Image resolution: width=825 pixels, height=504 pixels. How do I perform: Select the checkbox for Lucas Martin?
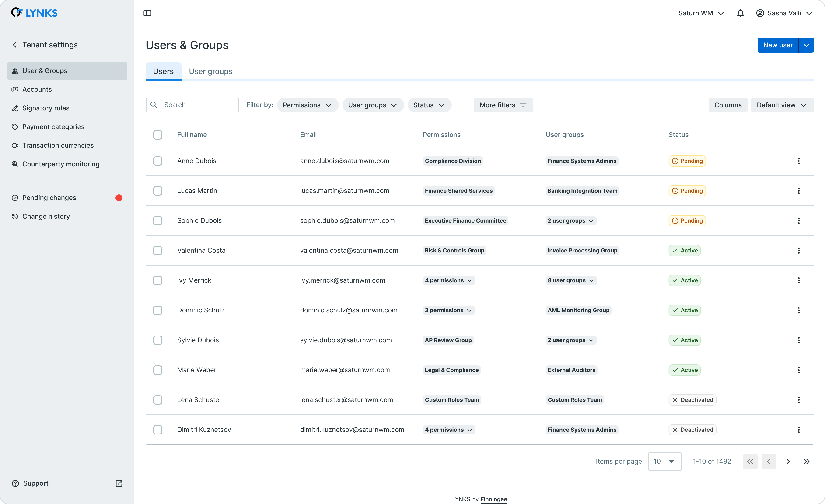(158, 191)
